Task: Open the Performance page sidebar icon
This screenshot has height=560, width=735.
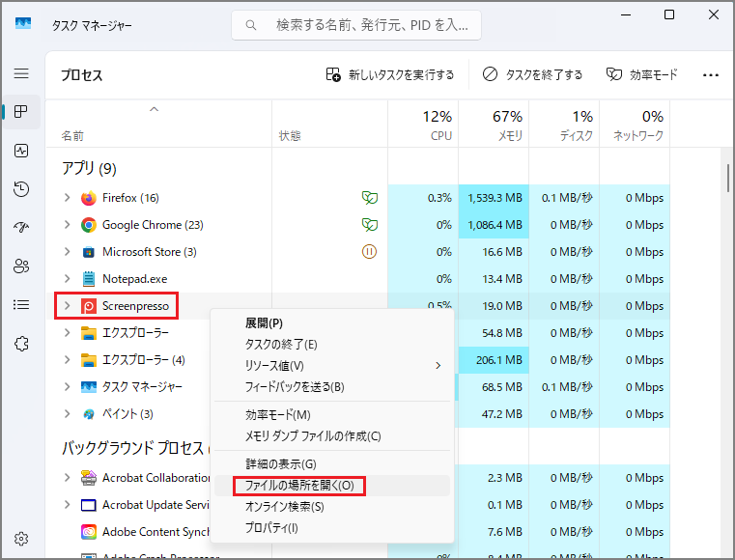Action: [x=21, y=151]
